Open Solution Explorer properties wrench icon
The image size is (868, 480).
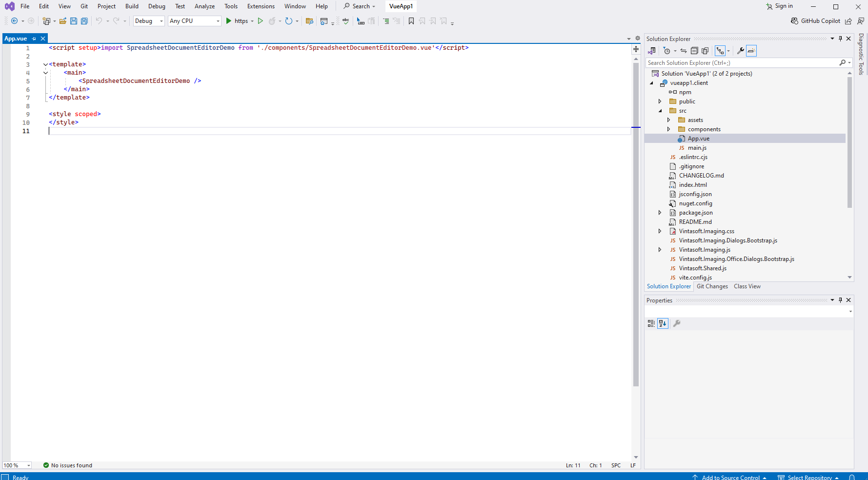[740, 51]
